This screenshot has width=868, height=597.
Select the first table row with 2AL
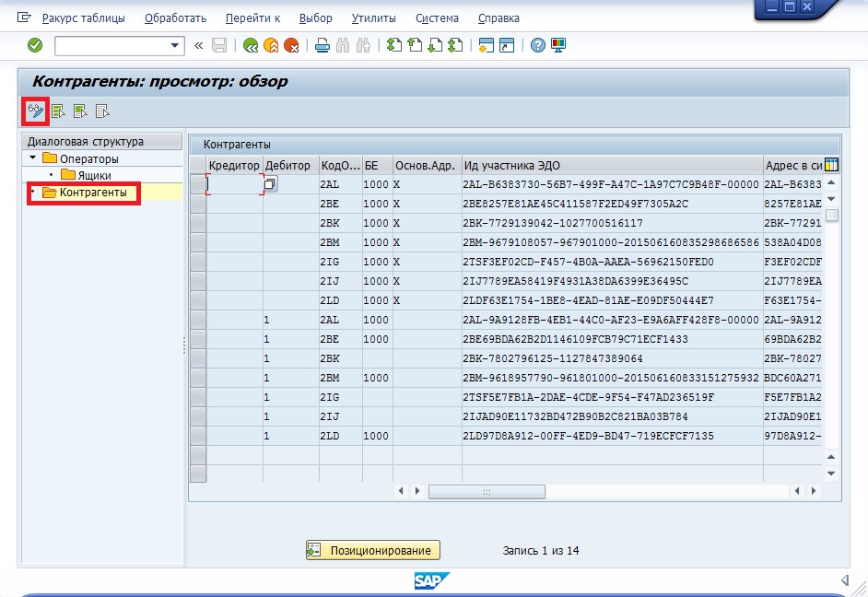click(x=197, y=184)
